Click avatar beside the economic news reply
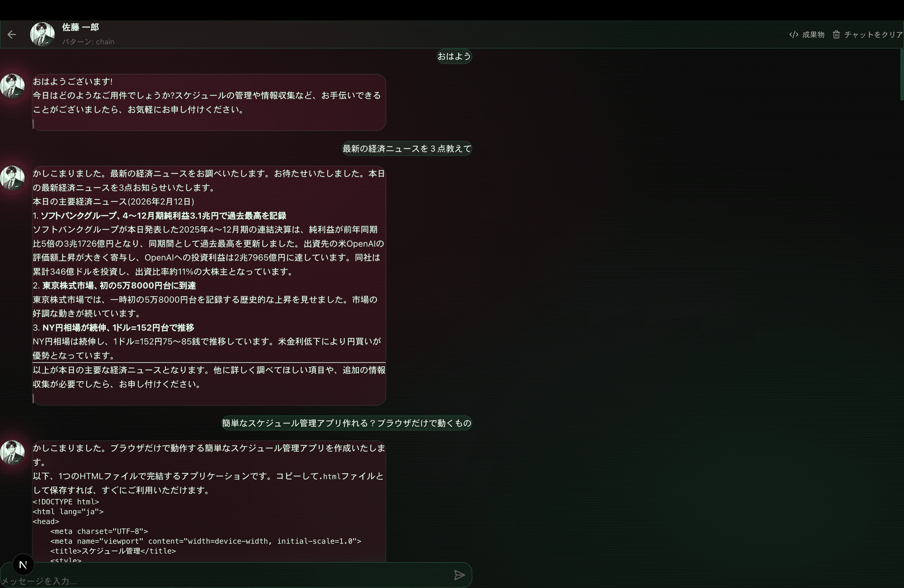Screen dimensions: 904x588 (12, 178)
